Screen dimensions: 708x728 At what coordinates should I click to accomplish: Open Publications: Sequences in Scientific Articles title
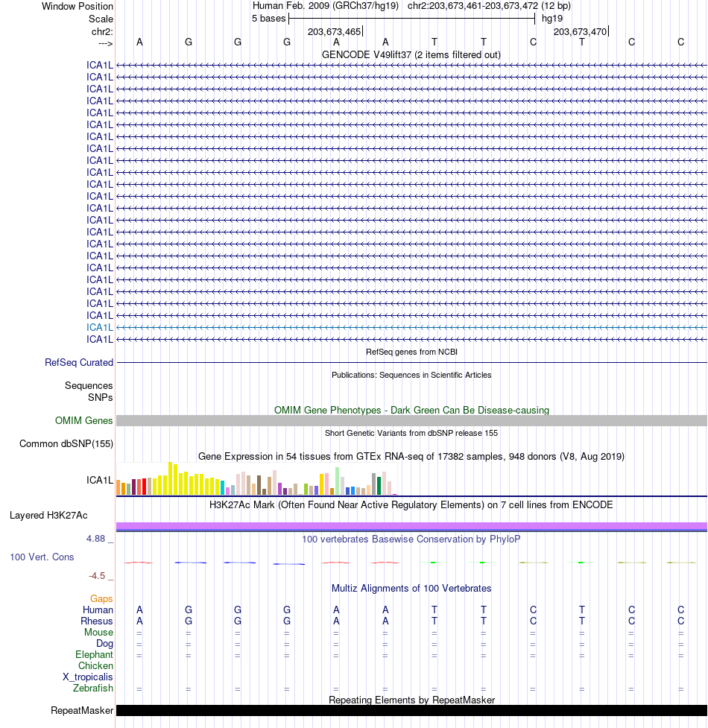[411, 375]
